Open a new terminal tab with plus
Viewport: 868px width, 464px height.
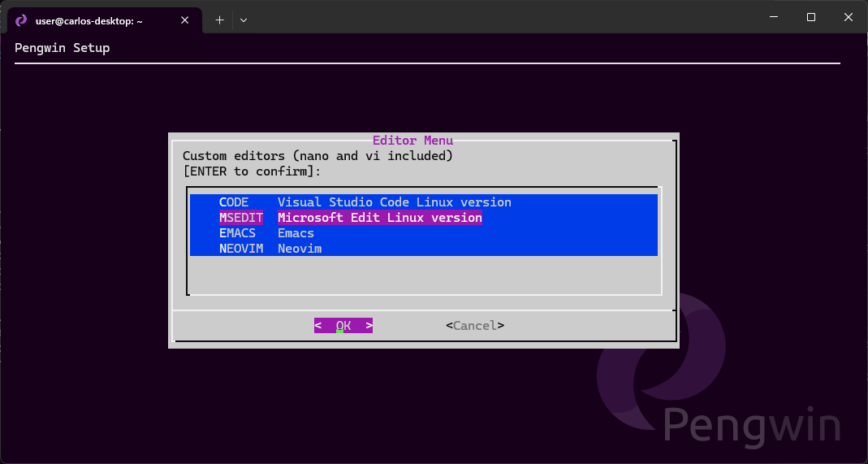(220, 20)
